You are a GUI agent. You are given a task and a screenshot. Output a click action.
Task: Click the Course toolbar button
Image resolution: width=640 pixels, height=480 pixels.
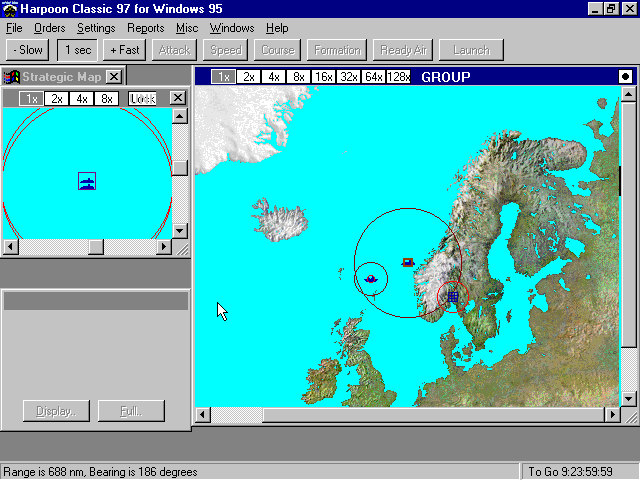278,50
